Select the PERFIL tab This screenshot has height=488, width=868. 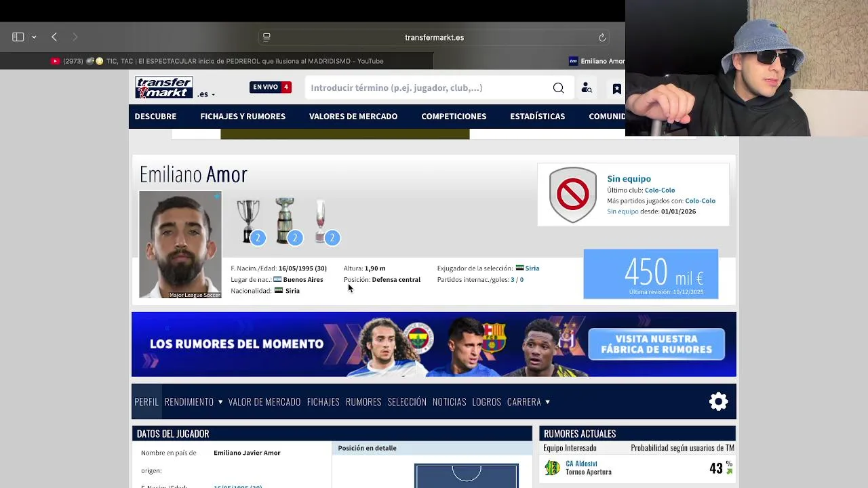pyautogui.click(x=146, y=402)
